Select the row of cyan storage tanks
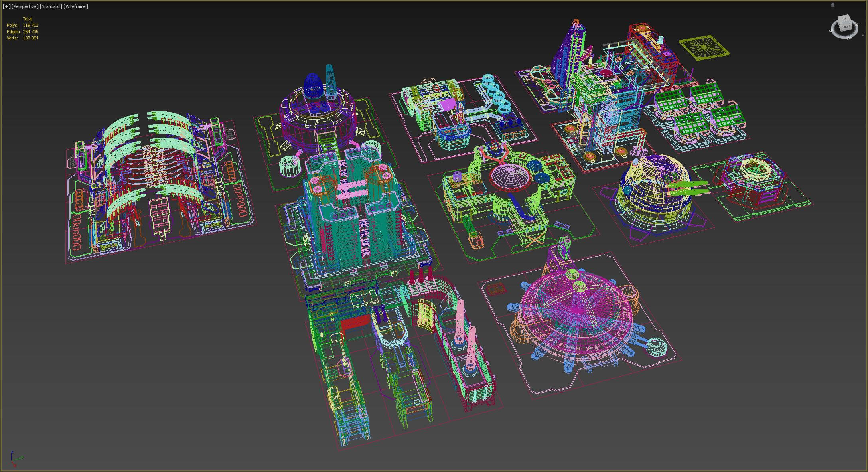 (x=497, y=93)
